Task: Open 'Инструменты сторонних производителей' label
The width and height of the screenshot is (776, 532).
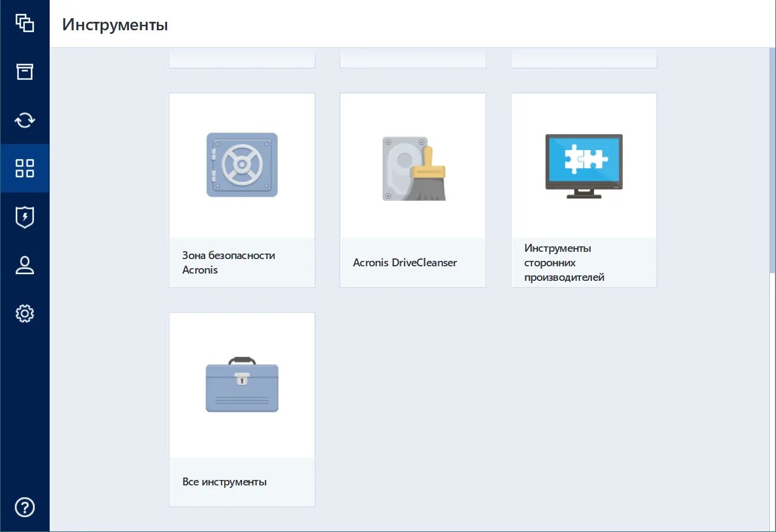Action: click(x=564, y=263)
